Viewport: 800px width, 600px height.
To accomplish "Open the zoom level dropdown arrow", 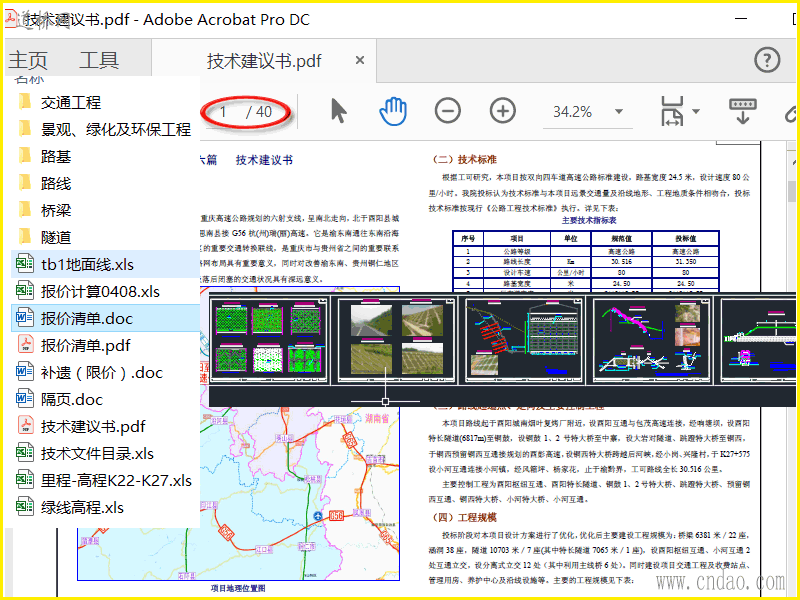I will coord(619,111).
